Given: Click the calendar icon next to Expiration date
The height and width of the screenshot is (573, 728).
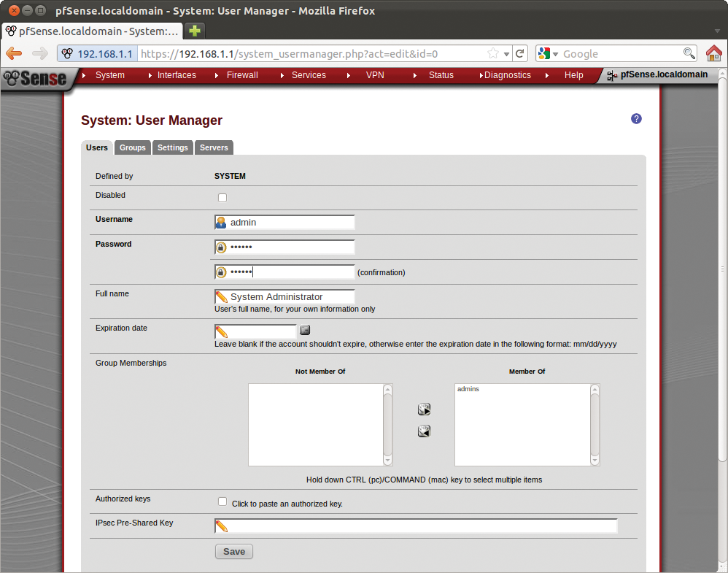Looking at the screenshot, I should coord(304,330).
